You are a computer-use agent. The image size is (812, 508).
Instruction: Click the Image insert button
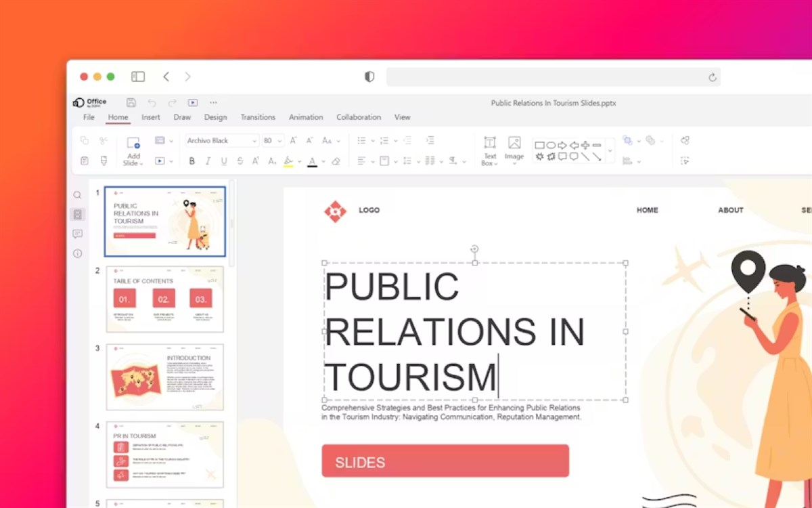point(514,149)
